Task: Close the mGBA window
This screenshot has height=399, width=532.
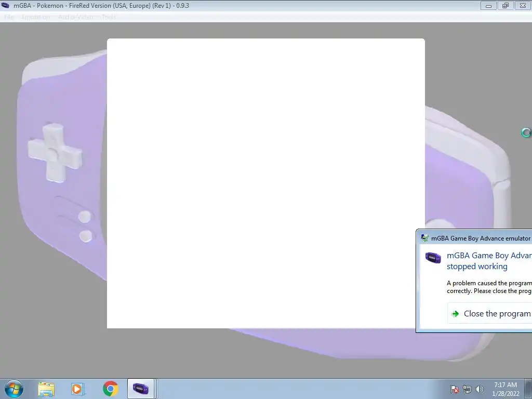Action: (x=523, y=6)
